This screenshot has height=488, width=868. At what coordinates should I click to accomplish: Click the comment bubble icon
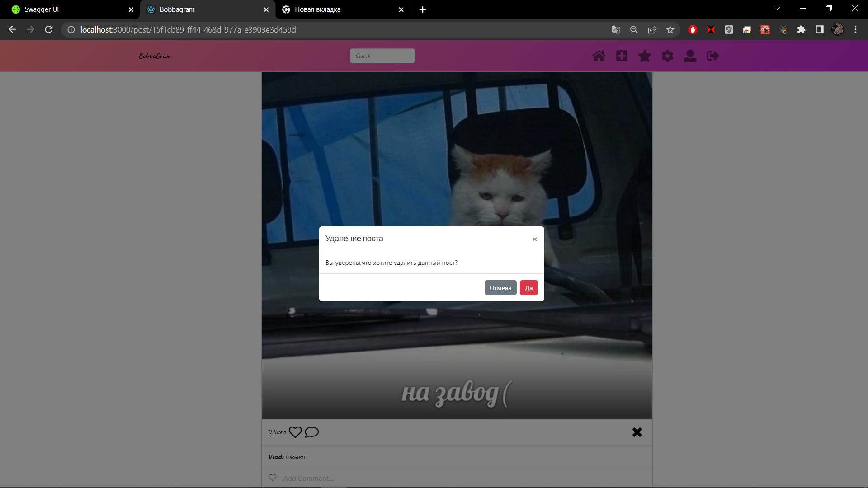pos(311,432)
